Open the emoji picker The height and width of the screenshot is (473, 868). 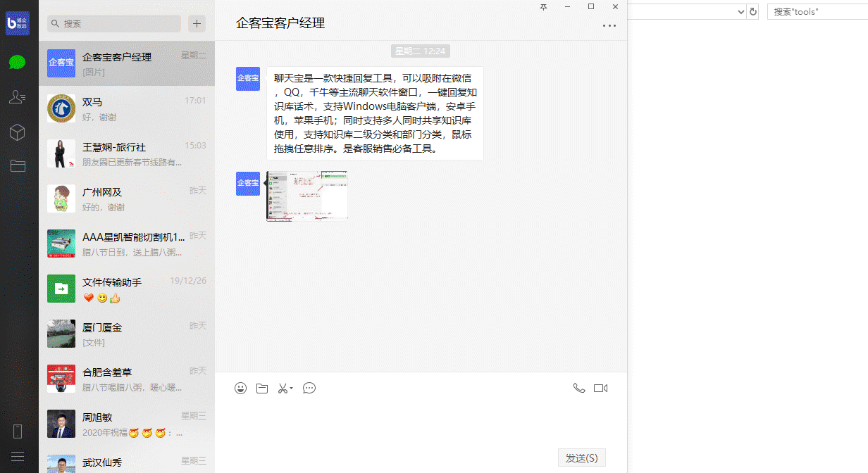pos(241,388)
